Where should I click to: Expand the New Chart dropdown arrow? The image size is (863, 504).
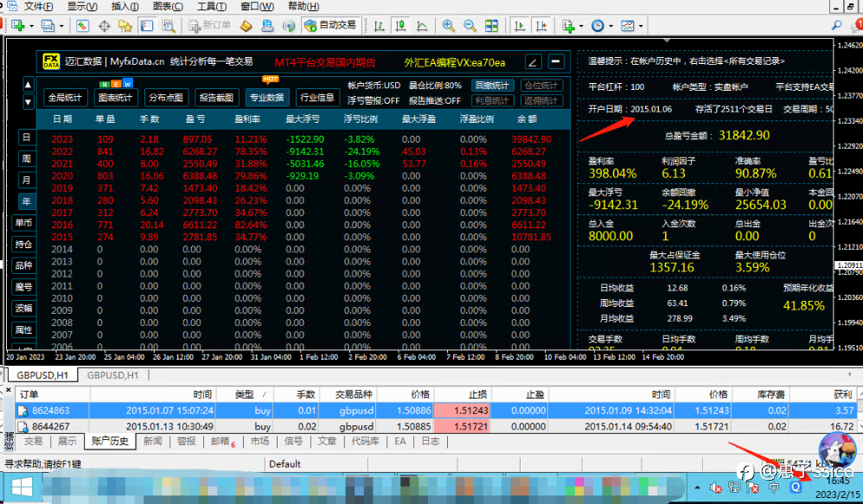click(x=31, y=26)
